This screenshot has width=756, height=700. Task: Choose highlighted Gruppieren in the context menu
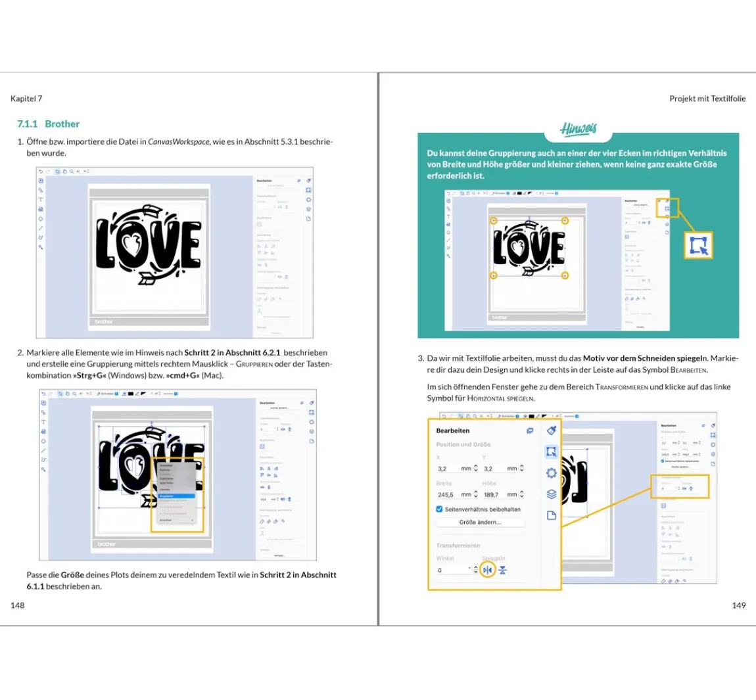pos(176,496)
